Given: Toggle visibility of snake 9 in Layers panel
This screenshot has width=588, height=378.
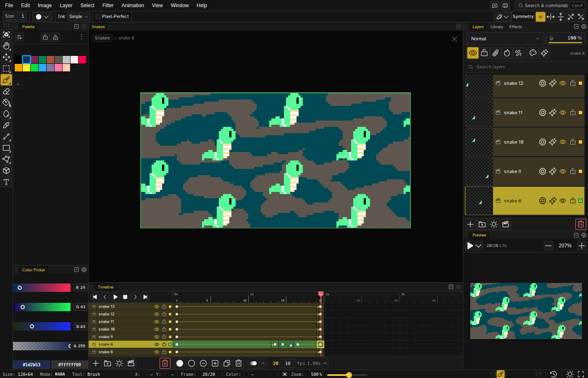Looking at the screenshot, I should [563, 171].
